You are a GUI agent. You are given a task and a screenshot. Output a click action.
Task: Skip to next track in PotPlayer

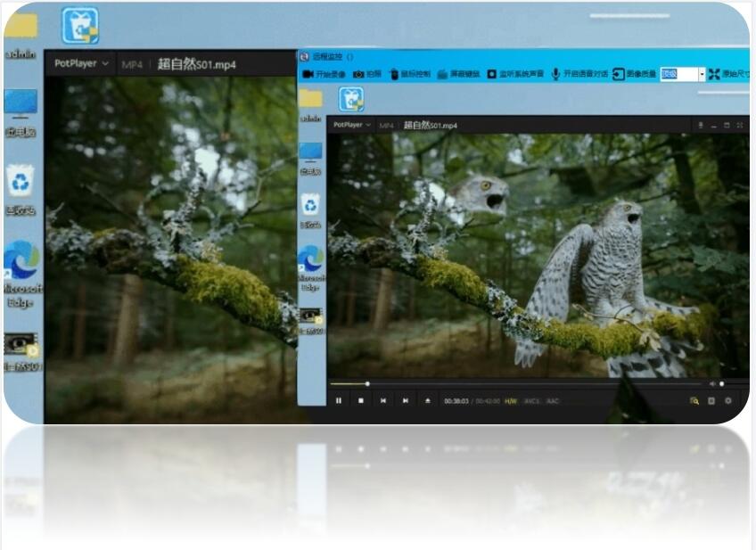406,401
